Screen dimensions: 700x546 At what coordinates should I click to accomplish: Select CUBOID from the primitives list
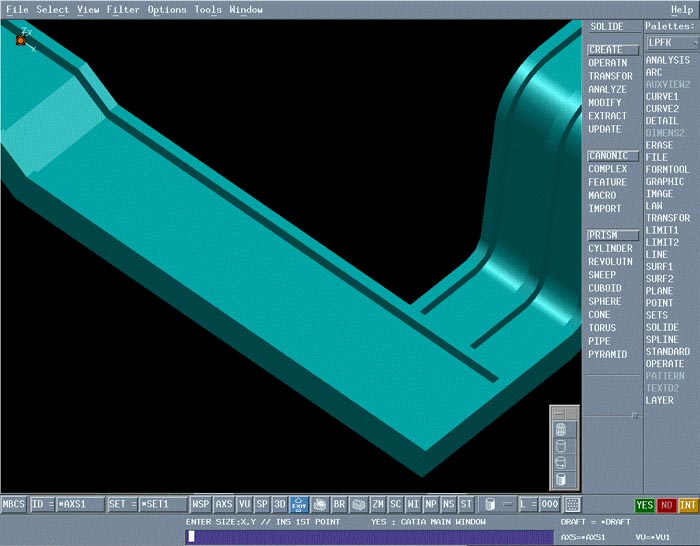click(x=604, y=288)
